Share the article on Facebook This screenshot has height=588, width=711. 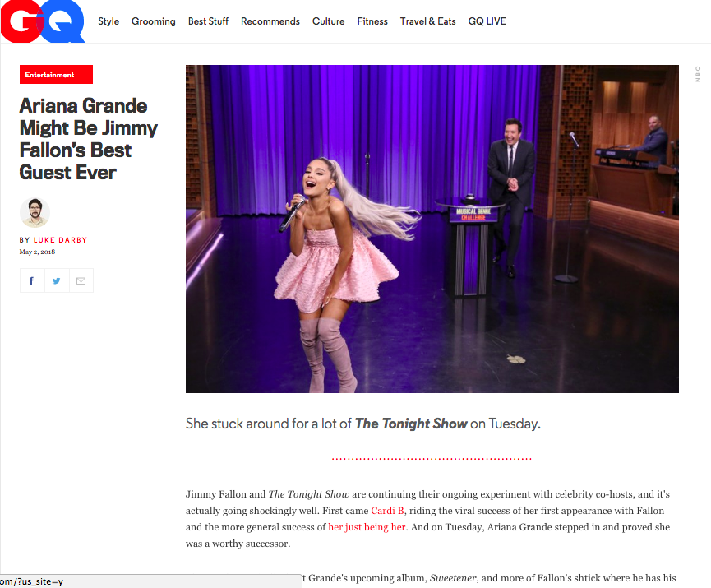coord(31,280)
